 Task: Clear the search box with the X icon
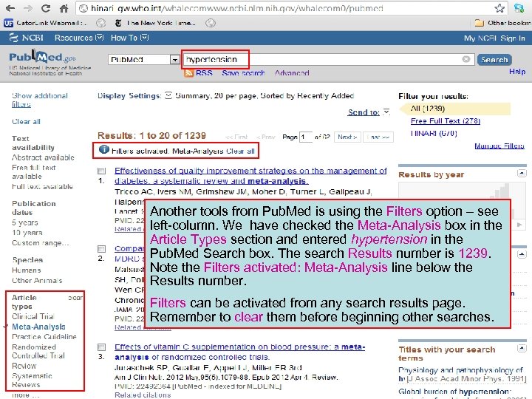point(465,59)
